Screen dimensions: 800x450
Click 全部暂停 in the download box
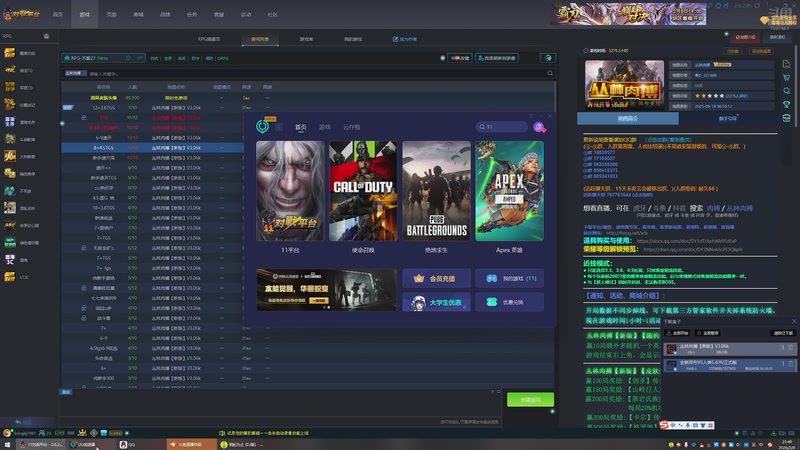click(x=708, y=333)
